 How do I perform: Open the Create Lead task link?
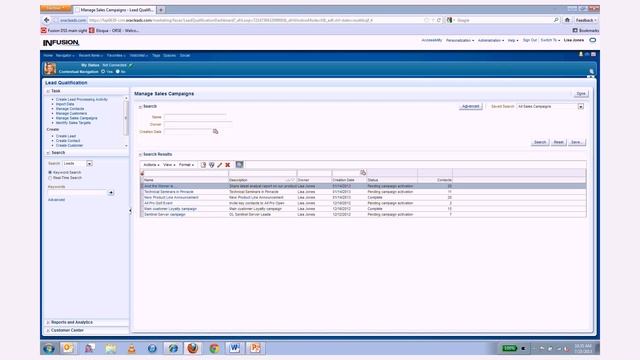click(66, 136)
